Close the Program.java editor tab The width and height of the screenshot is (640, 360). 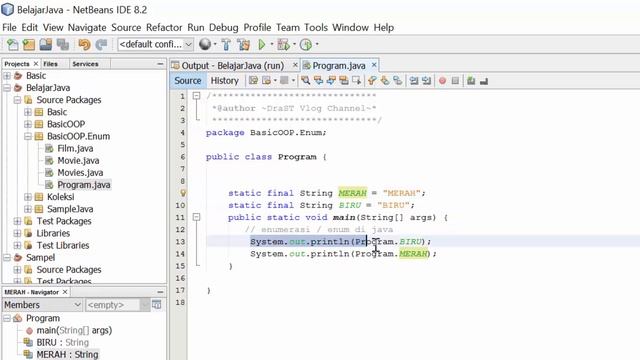point(374,65)
